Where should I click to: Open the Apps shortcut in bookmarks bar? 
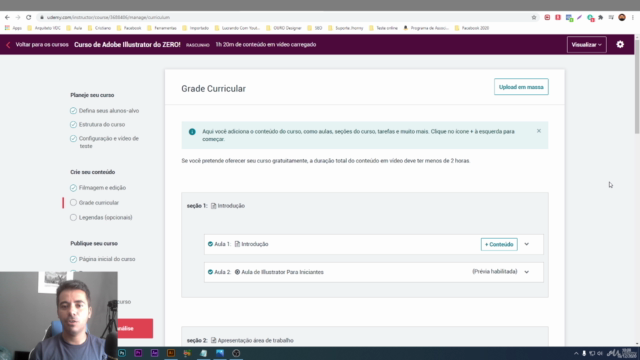click(x=13, y=28)
